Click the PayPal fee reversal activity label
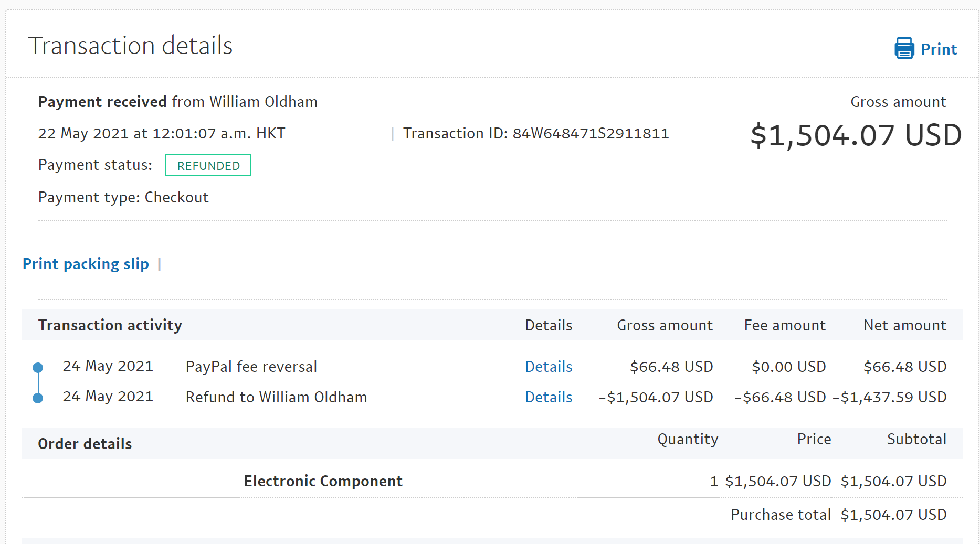 [x=251, y=367]
